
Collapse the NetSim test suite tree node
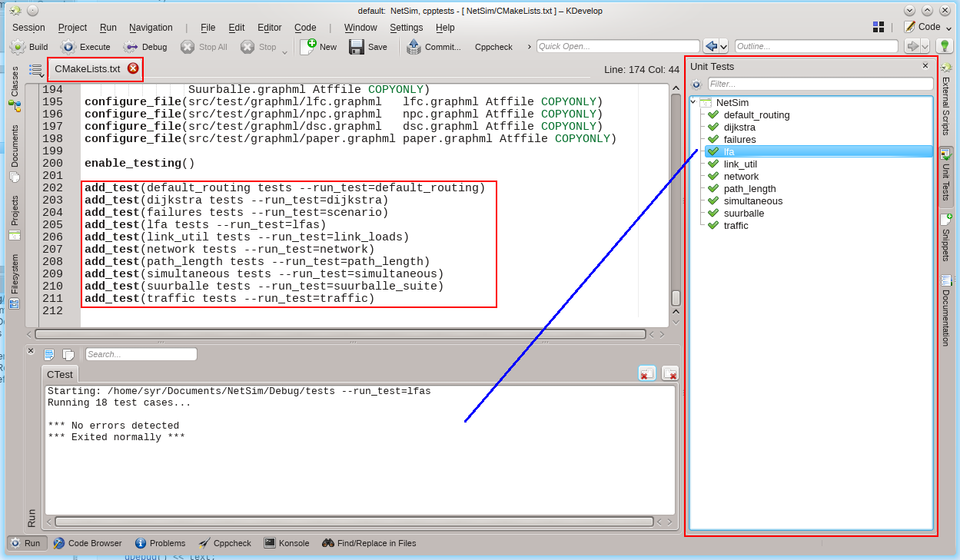[x=694, y=102]
